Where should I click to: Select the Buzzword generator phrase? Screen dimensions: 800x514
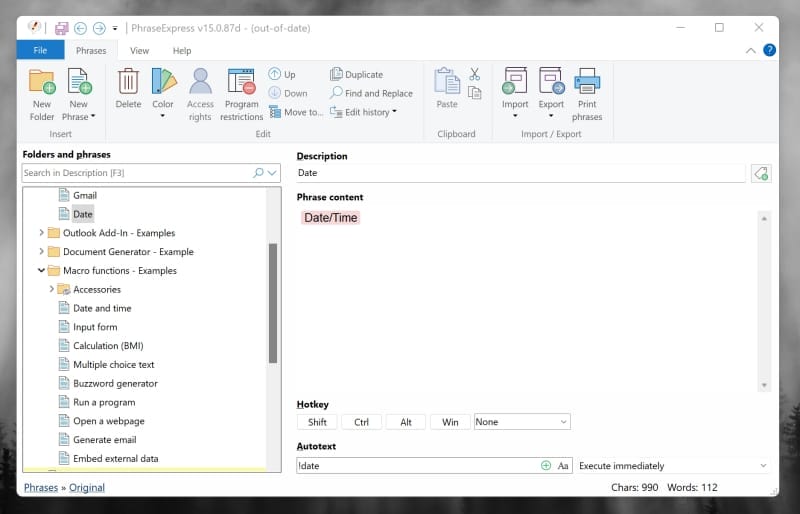[x=115, y=383]
